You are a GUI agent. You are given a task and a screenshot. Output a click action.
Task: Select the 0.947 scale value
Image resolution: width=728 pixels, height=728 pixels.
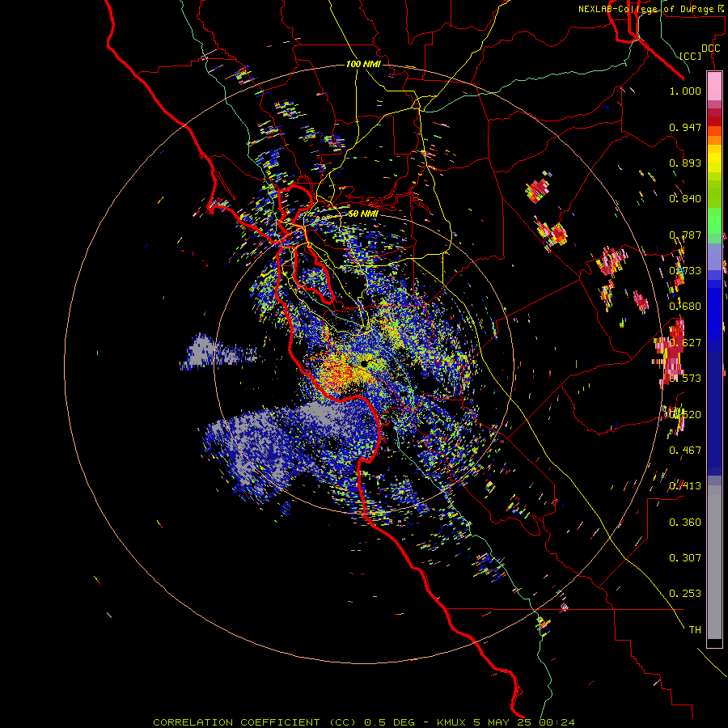pyautogui.click(x=685, y=127)
